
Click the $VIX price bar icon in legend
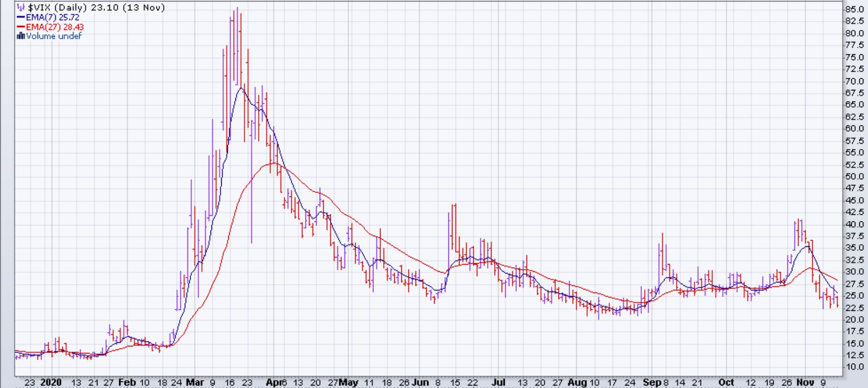tap(21, 8)
